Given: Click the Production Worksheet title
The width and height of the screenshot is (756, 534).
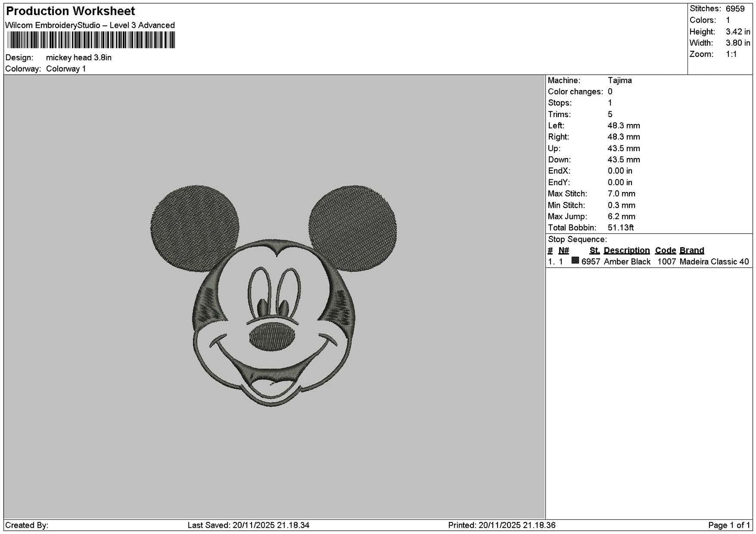Looking at the screenshot, I should pyautogui.click(x=71, y=11).
